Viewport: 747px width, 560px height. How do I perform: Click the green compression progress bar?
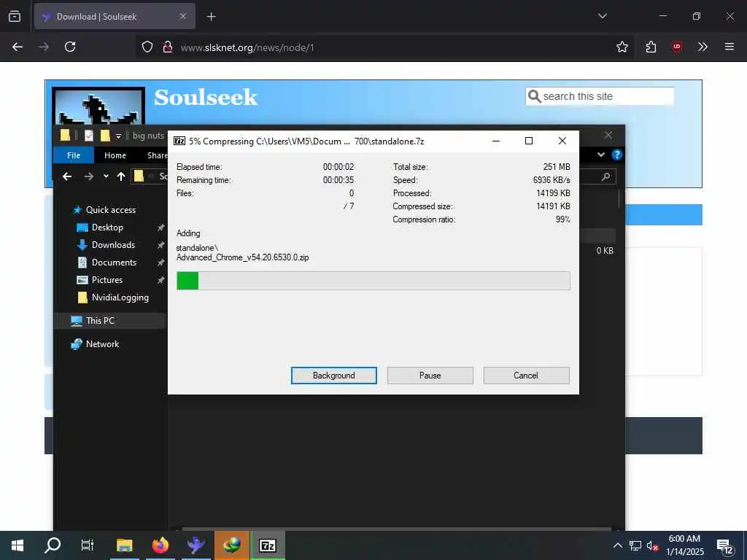(373, 281)
